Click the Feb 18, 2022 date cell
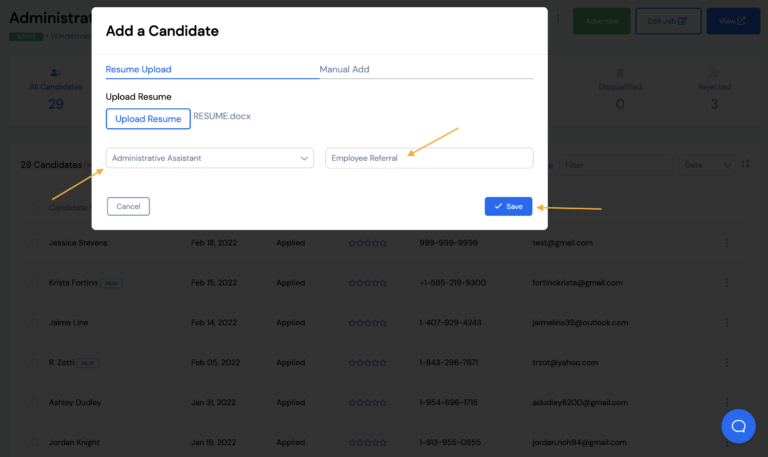This screenshot has height=457, width=768. (x=214, y=242)
